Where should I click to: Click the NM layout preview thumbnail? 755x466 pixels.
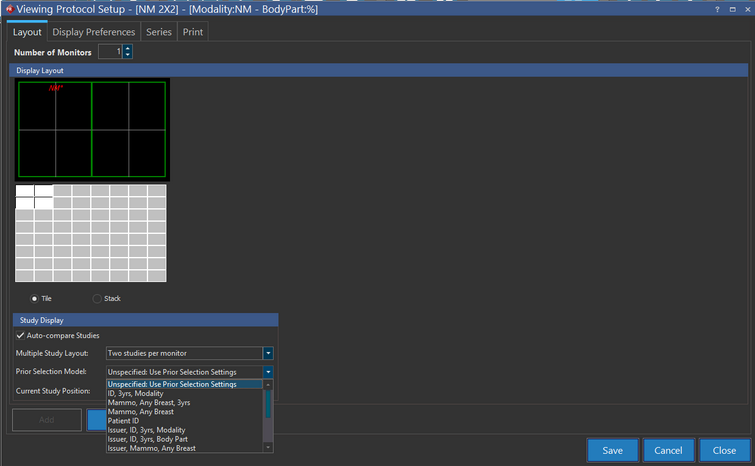click(92, 129)
